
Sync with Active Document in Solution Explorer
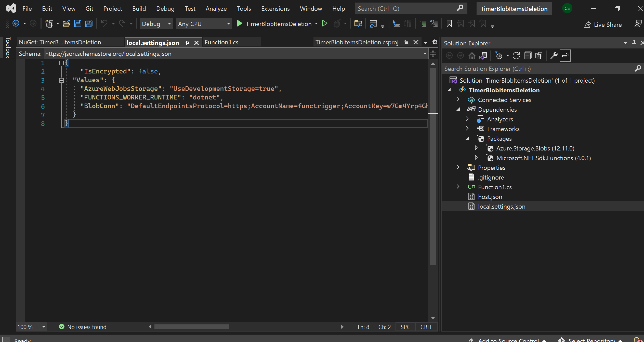(x=516, y=56)
